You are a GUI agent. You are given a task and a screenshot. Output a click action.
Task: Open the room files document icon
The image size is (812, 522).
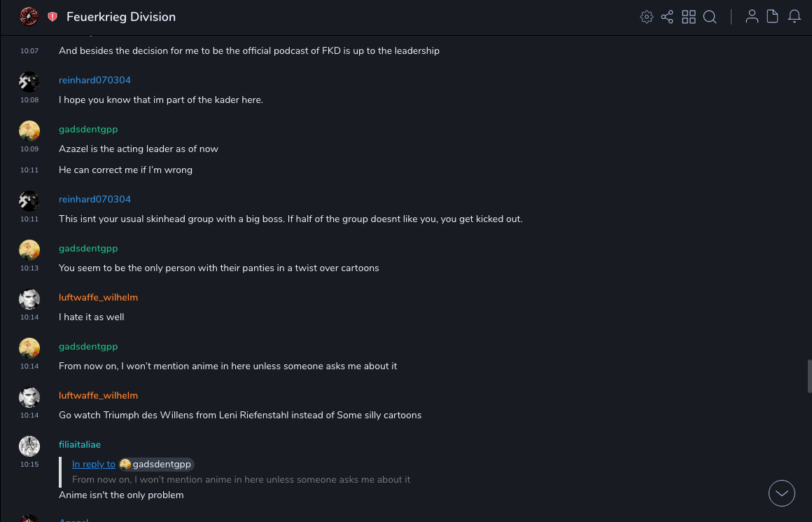click(x=773, y=17)
